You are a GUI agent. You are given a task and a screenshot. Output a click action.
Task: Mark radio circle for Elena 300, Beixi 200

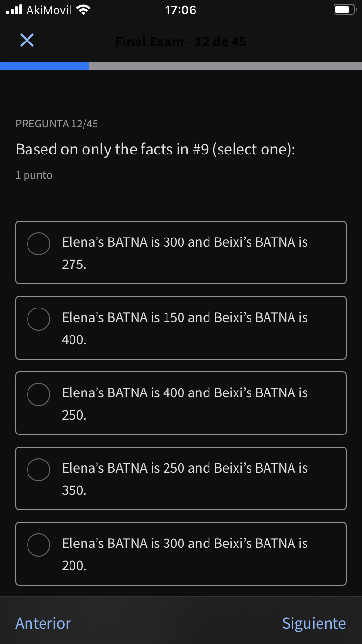[x=39, y=545]
